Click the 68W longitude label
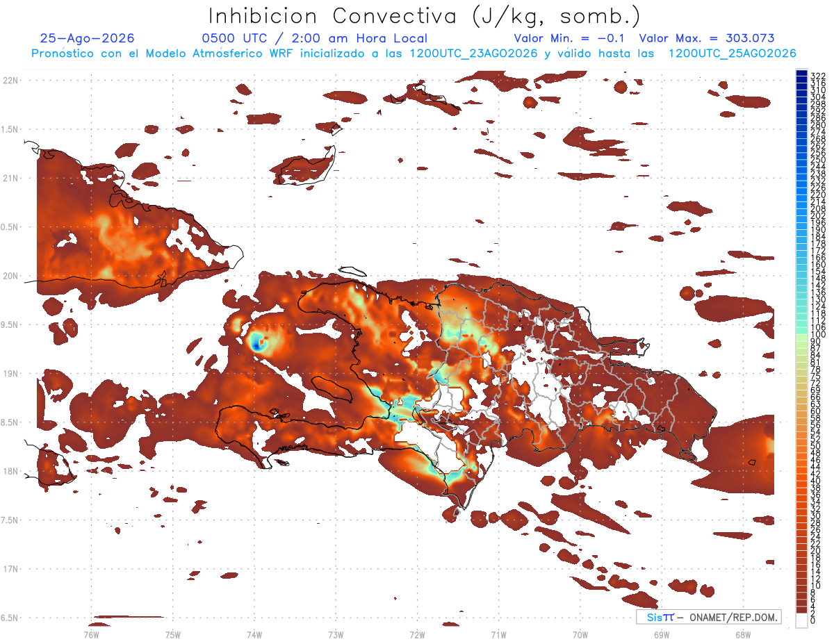Viewport: 834px width, 644px height. click(743, 634)
